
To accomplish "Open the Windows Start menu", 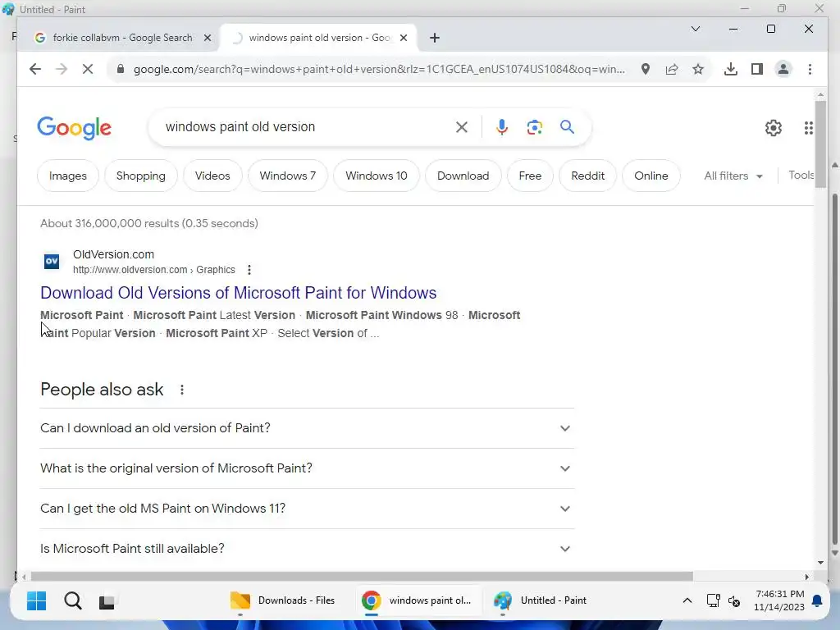I will pyautogui.click(x=36, y=600).
